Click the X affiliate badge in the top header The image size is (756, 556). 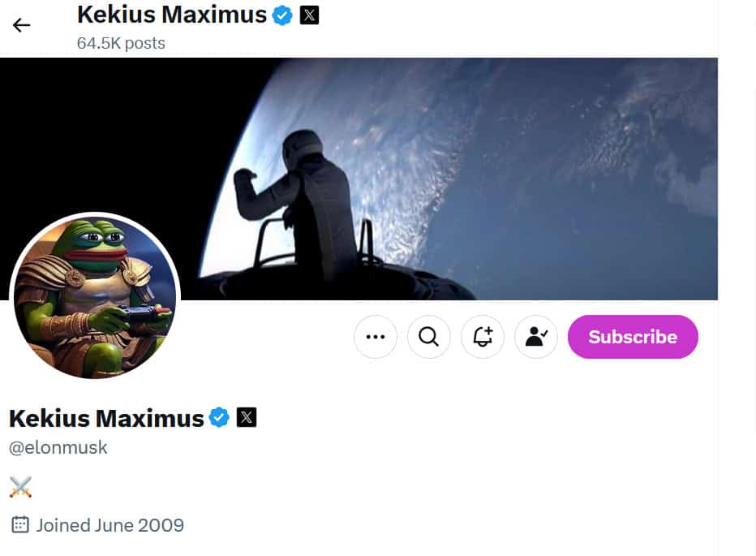309,15
